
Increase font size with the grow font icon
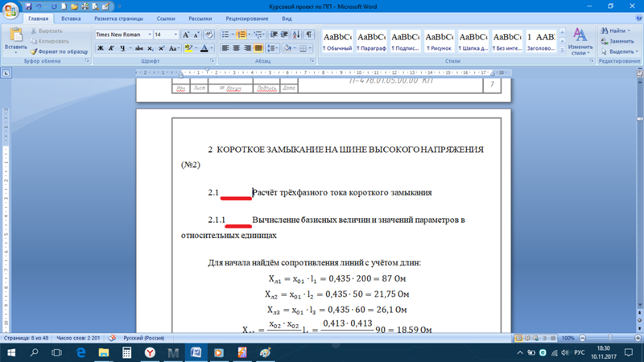click(x=186, y=35)
